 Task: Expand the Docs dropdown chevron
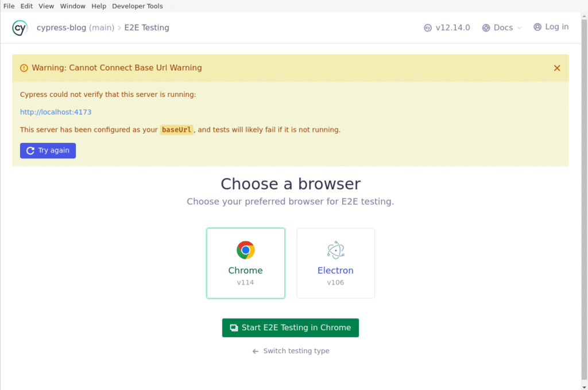[x=519, y=28]
